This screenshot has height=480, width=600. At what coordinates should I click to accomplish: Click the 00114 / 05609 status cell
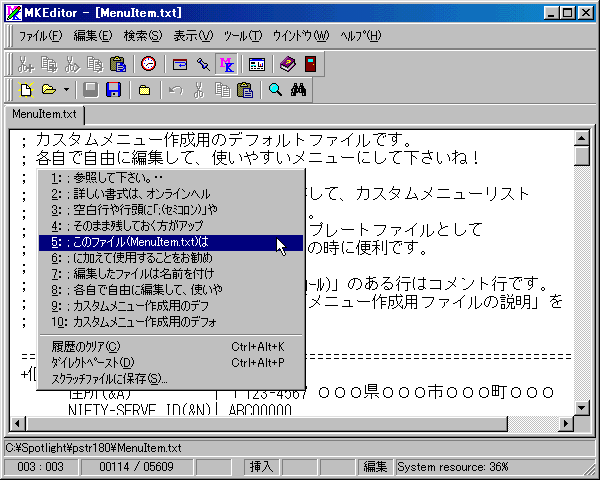pos(136,467)
